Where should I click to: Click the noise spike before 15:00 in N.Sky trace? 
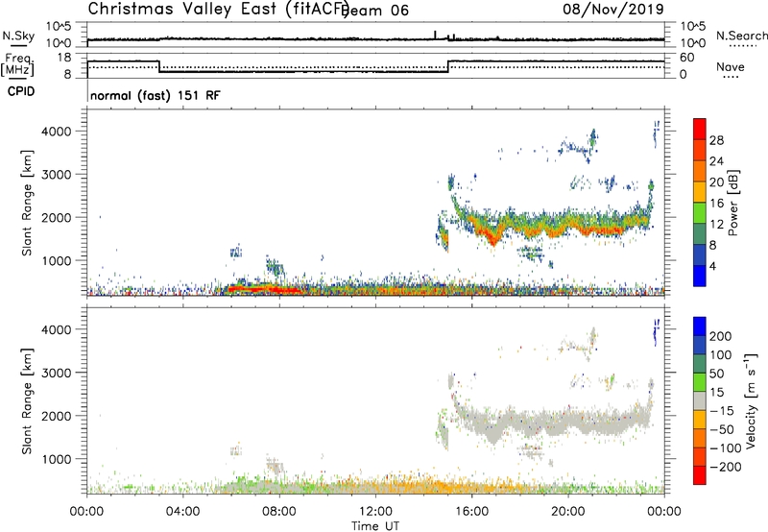(x=435, y=35)
